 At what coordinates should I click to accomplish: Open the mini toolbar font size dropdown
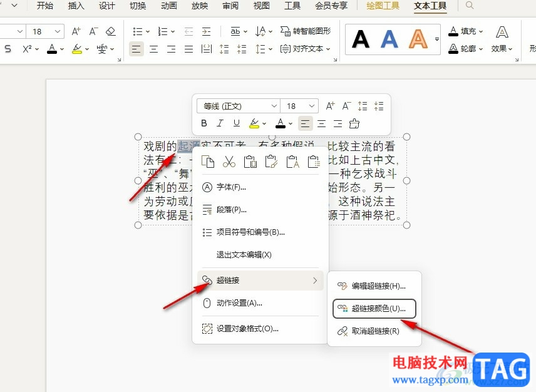tap(311, 106)
